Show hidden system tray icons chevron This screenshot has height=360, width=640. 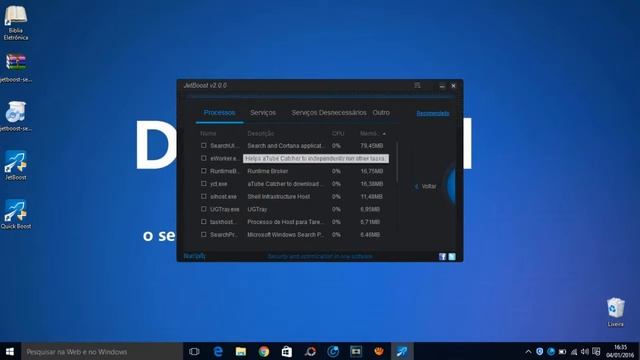coord(528,351)
